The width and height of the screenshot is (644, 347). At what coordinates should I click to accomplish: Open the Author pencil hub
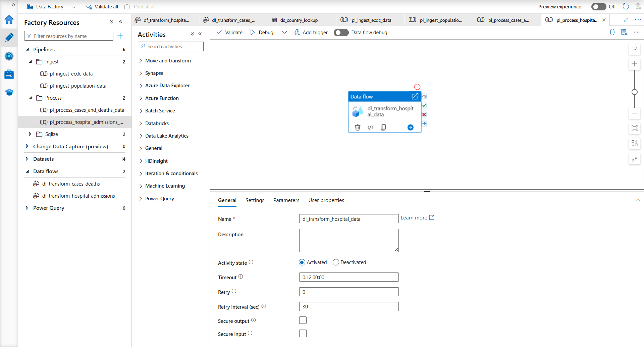[x=9, y=38]
